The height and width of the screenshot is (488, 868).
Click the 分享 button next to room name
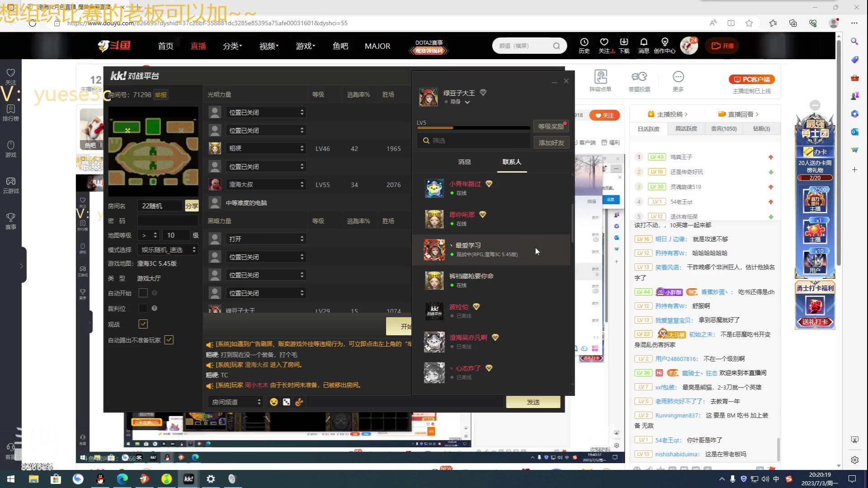[192, 206]
